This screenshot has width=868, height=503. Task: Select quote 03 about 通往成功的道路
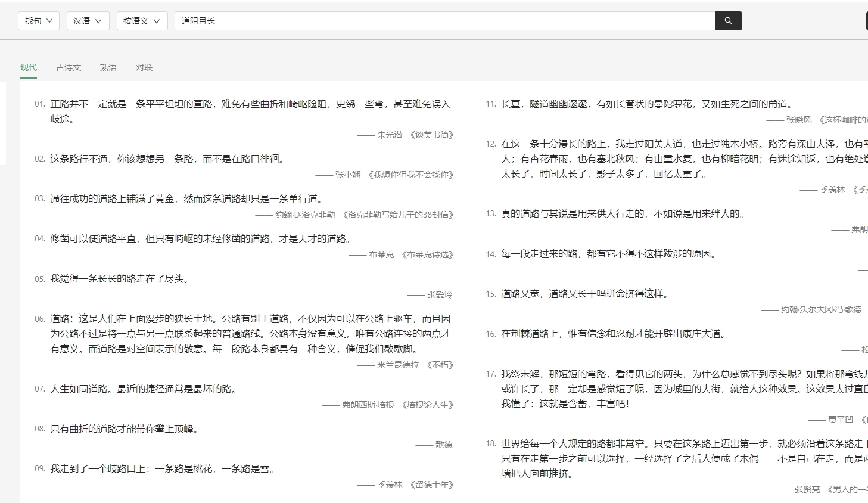pos(187,198)
